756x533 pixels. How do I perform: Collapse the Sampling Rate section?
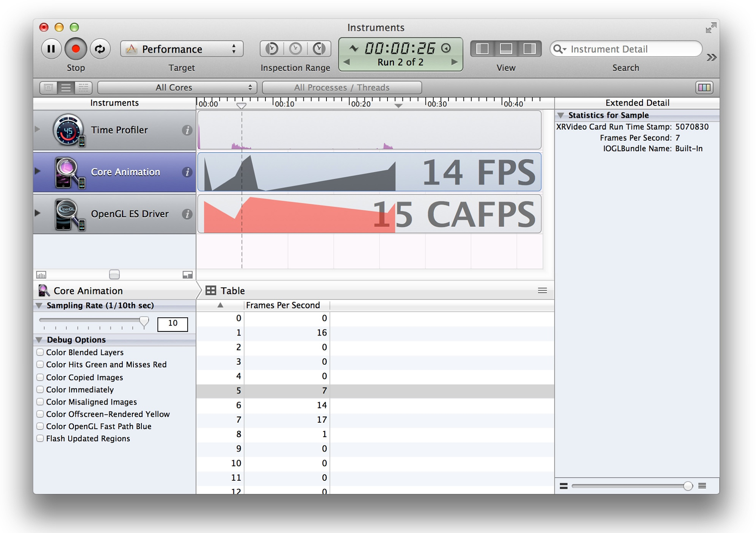[x=39, y=306]
